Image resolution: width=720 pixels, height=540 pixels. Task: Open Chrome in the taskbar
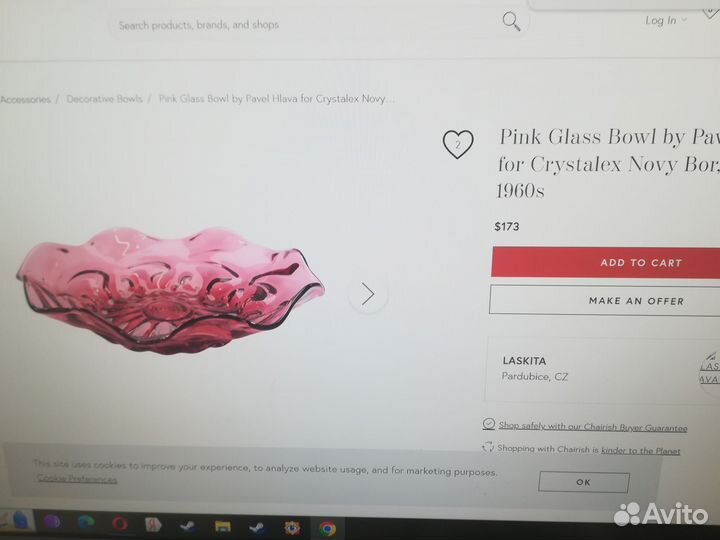click(x=327, y=528)
